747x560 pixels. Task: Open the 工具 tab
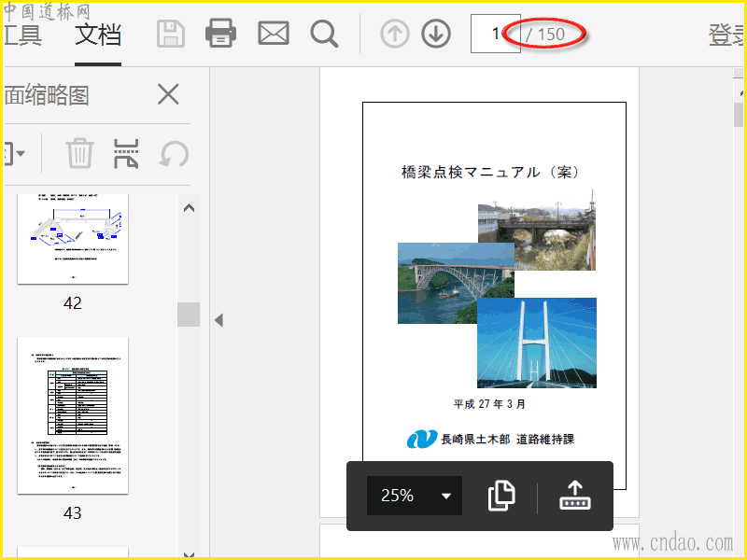pyautogui.click(x=22, y=35)
